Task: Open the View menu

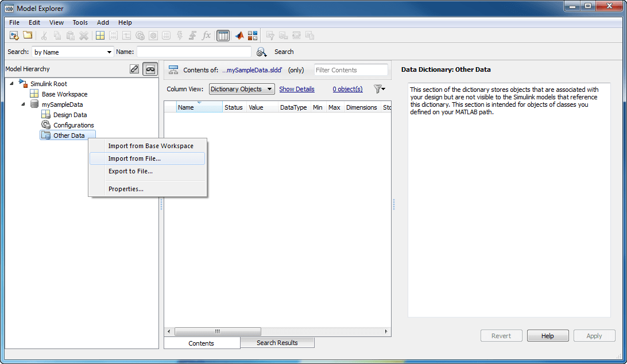Action: [x=56, y=22]
